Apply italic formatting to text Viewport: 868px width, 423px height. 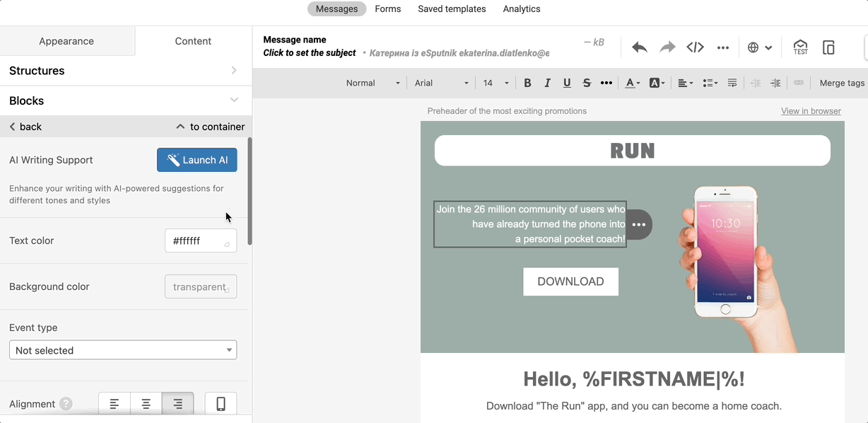(x=547, y=83)
